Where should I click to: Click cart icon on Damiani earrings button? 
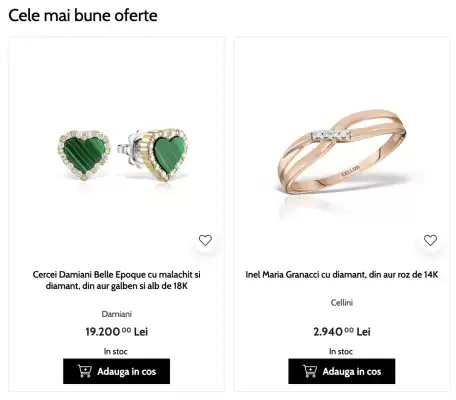pyautogui.click(x=85, y=371)
